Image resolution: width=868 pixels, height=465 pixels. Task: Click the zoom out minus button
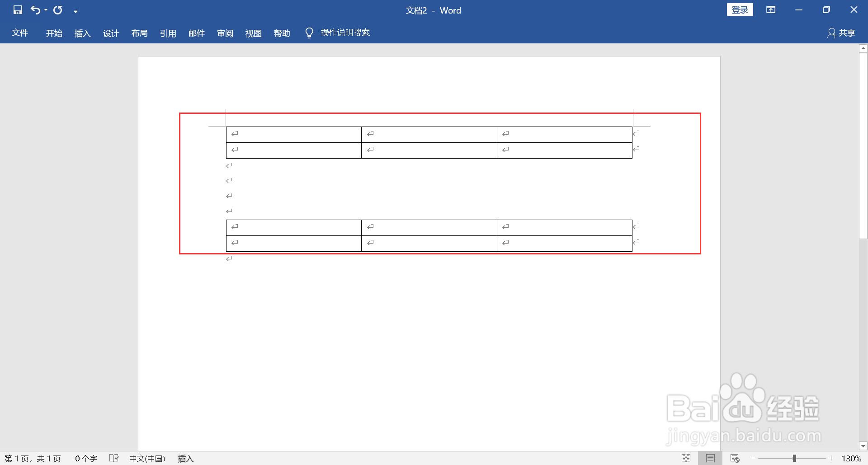[753, 459]
